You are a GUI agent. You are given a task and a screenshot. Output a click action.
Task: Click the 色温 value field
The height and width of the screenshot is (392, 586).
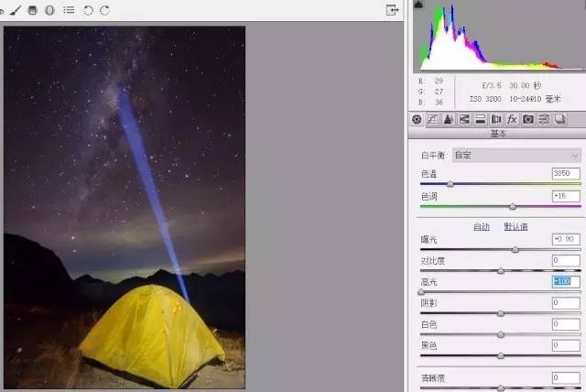tap(566, 173)
